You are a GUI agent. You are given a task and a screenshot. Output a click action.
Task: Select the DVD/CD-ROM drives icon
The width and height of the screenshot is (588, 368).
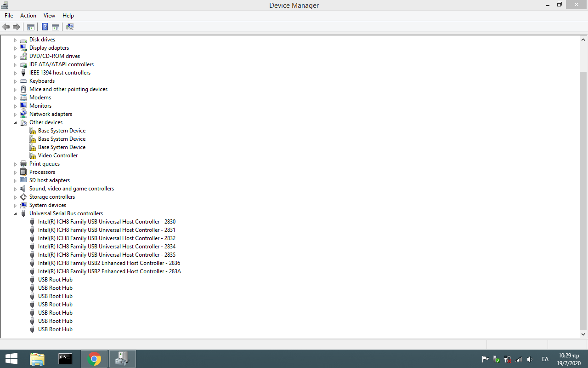click(x=23, y=56)
